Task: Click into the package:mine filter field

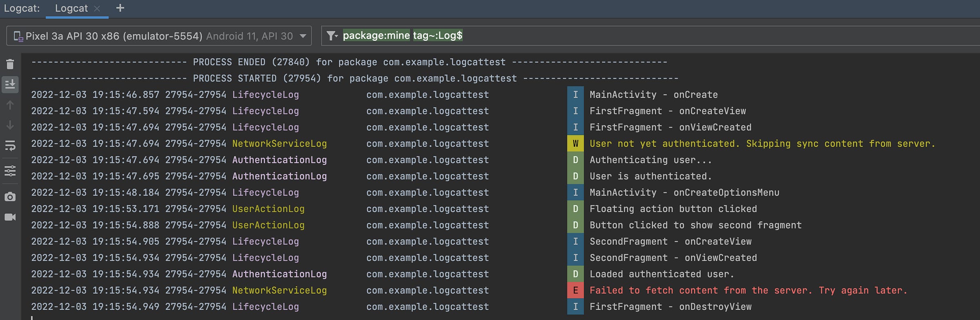Action: coord(653,36)
